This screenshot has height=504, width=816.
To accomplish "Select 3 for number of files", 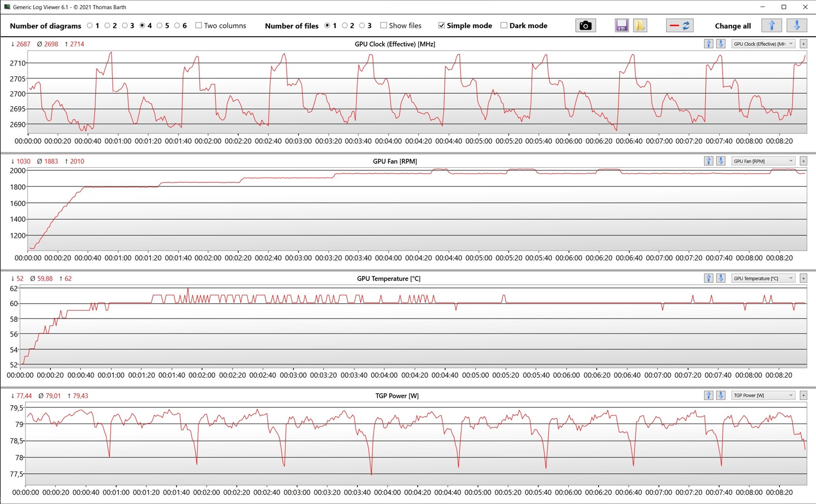I will pos(362,25).
